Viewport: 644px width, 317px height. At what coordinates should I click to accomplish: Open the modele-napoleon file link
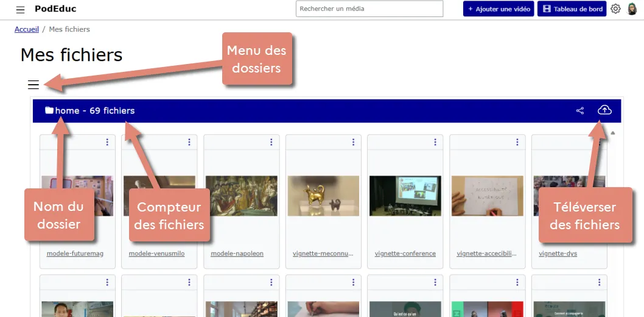(x=237, y=253)
